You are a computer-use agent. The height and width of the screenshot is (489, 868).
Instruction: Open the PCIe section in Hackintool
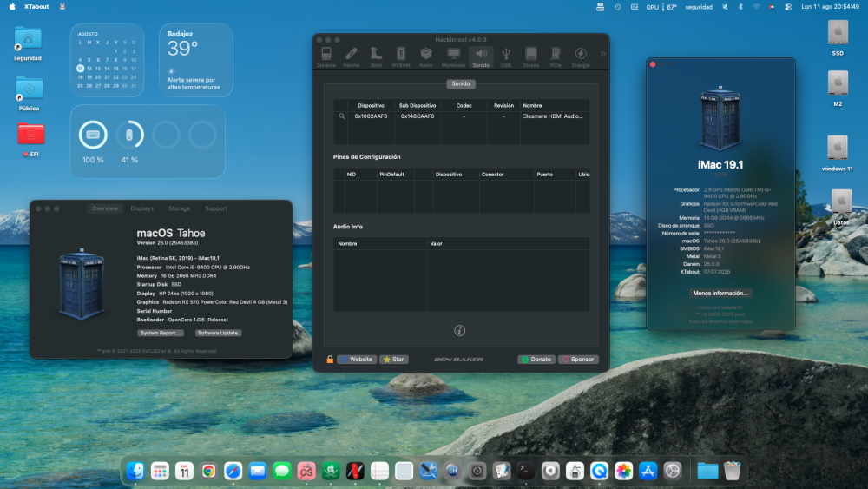click(x=556, y=57)
